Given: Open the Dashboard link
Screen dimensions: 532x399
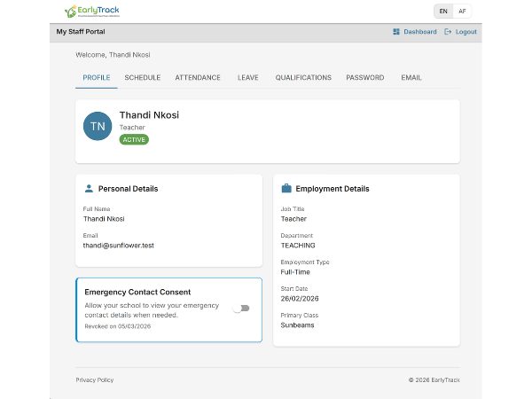Looking at the screenshot, I should coord(415,32).
